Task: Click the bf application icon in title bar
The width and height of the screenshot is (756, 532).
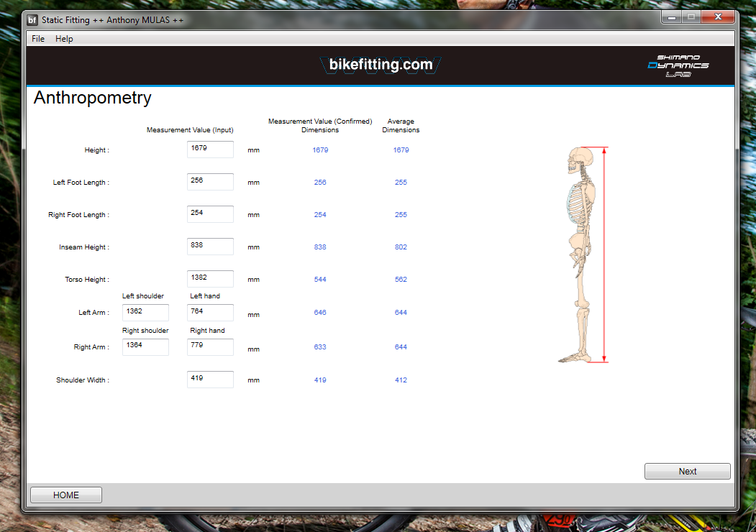Action: click(32, 19)
